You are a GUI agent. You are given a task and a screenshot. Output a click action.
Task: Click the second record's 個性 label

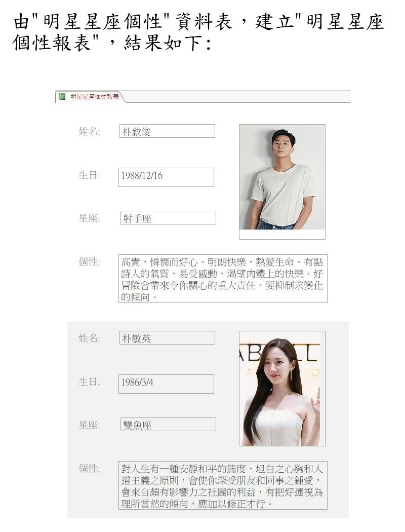(89, 469)
